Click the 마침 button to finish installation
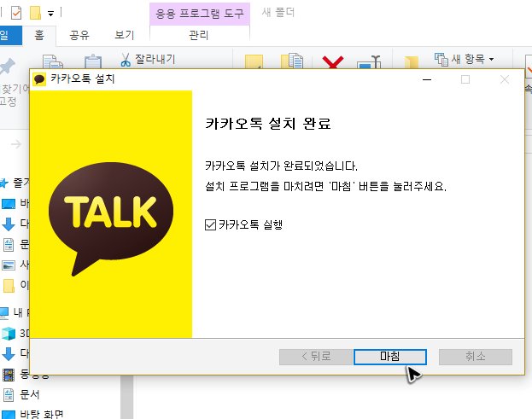This screenshot has height=419, width=532. pos(390,357)
